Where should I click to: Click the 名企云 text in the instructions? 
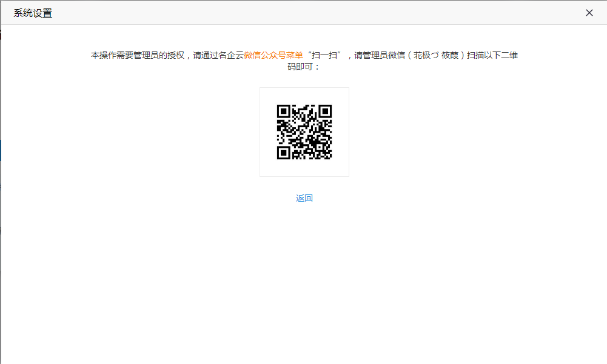coord(231,55)
